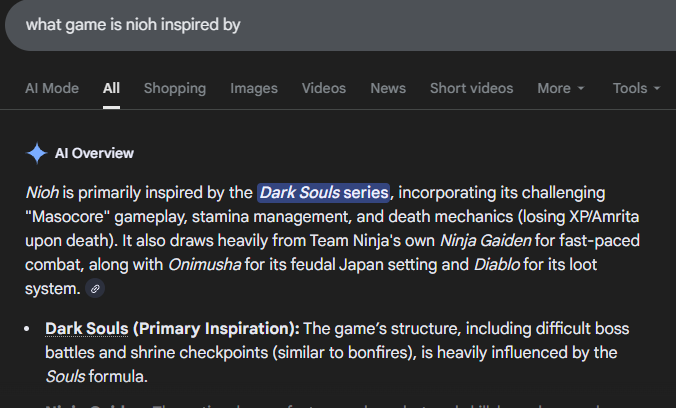
Task: Open the Tools dropdown
Action: pos(636,88)
